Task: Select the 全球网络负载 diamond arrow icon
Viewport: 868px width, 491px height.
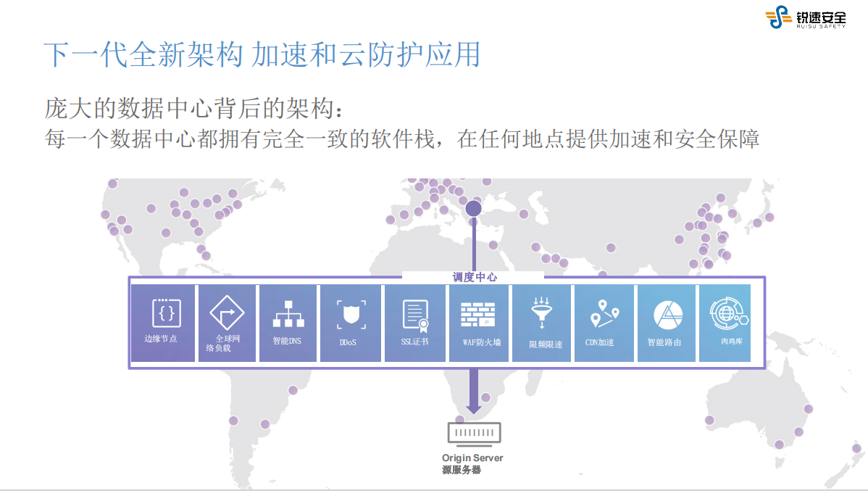Action: click(x=227, y=312)
